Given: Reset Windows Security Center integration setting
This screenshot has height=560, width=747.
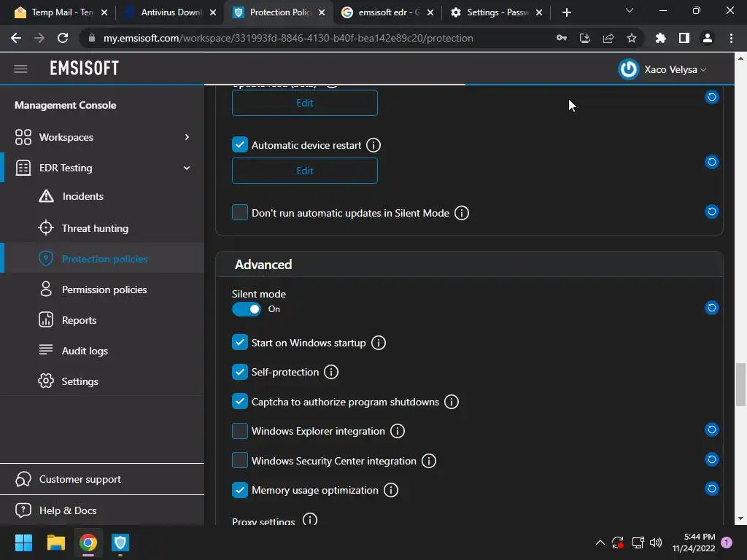Looking at the screenshot, I should pos(712,459).
